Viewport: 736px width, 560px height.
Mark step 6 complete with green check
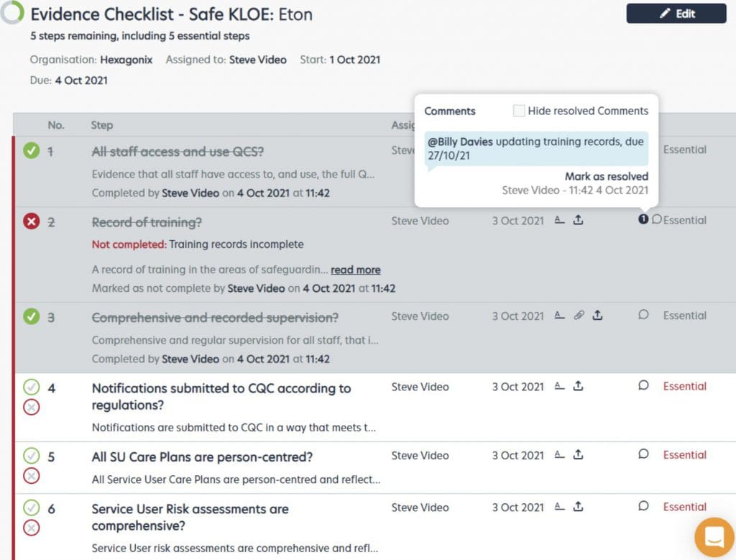click(32, 508)
